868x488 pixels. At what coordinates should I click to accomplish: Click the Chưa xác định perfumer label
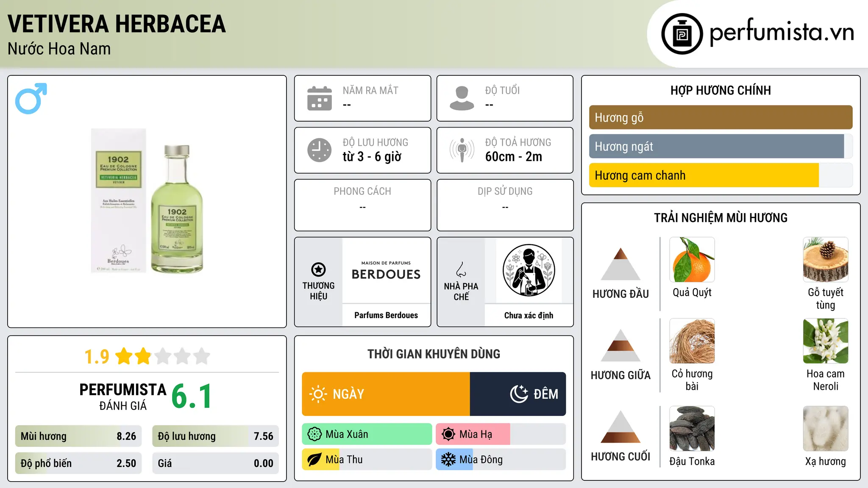coord(529,315)
